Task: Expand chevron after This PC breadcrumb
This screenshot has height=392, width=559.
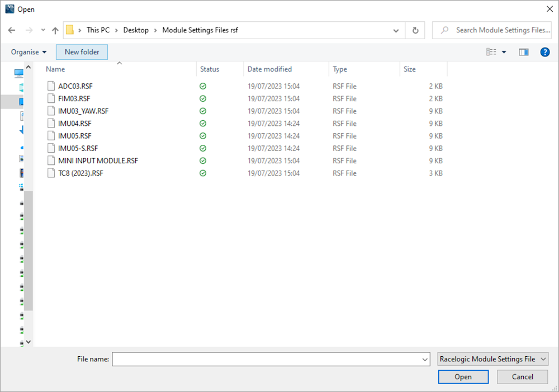Action: pos(117,30)
